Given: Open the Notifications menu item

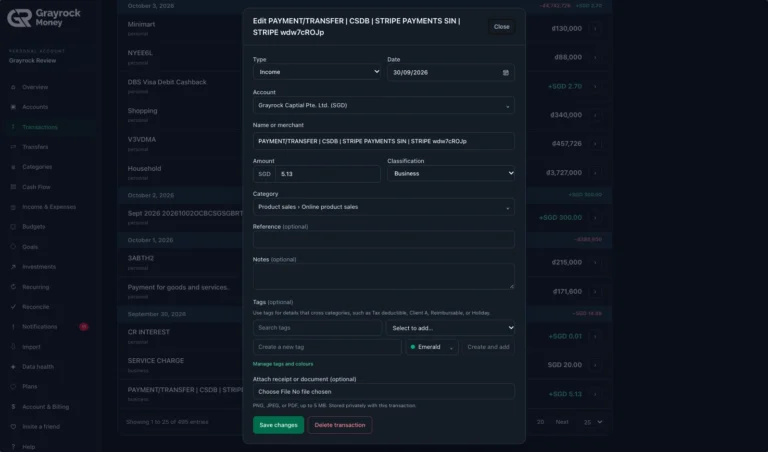Looking at the screenshot, I should pyautogui.click(x=49, y=327).
